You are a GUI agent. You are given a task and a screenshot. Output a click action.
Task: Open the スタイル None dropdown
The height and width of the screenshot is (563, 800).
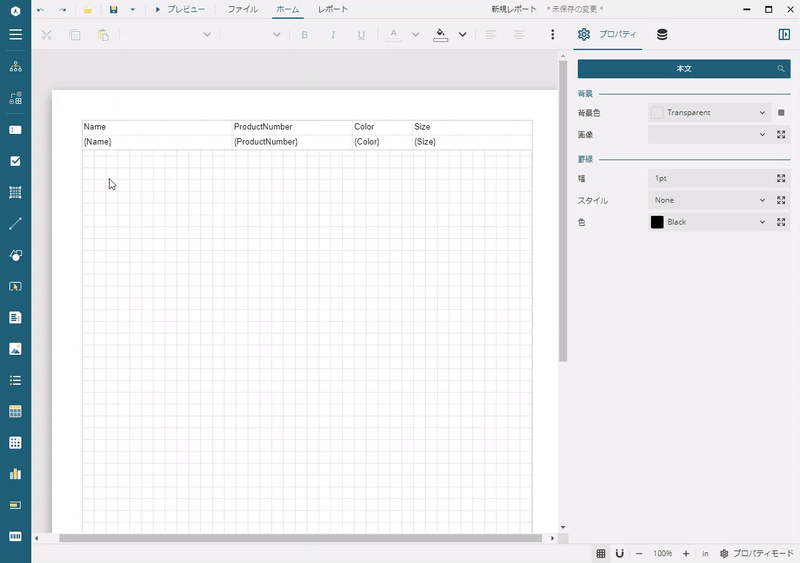(762, 200)
